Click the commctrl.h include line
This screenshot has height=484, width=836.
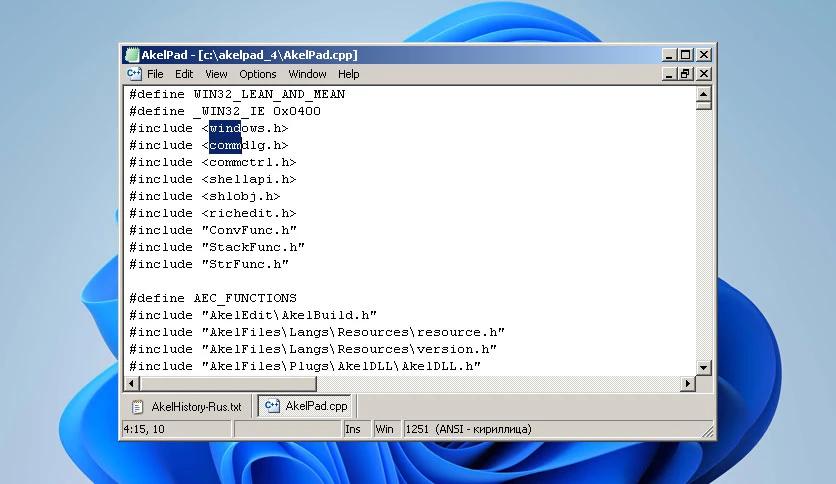[x=213, y=163]
